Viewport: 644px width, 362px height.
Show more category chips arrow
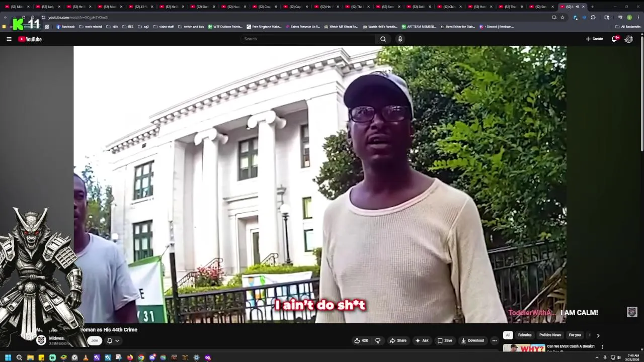[x=598, y=335]
